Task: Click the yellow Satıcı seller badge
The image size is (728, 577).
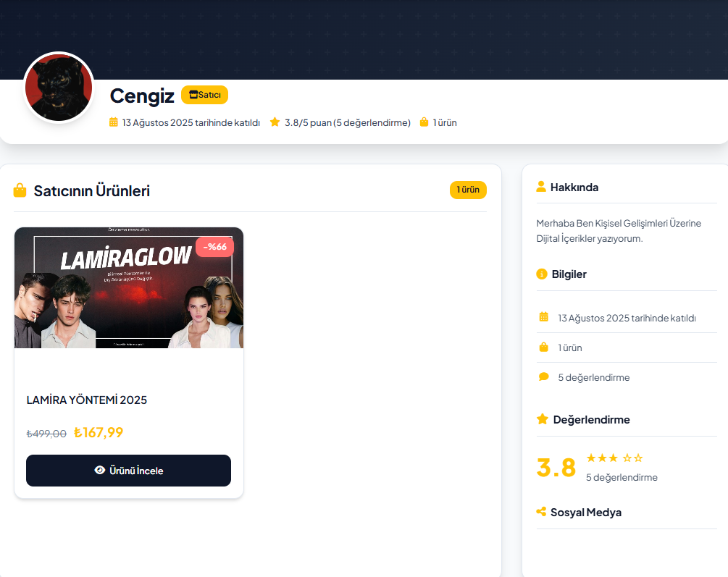Action: coord(204,95)
